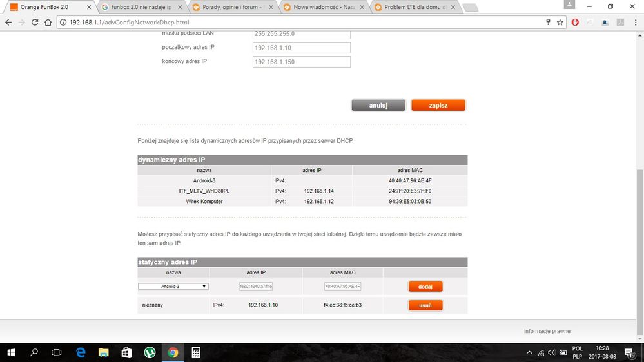Click the page vertical scrollbar thumb
The width and height of the screenshot is (644, 362).
click(640, 251)
